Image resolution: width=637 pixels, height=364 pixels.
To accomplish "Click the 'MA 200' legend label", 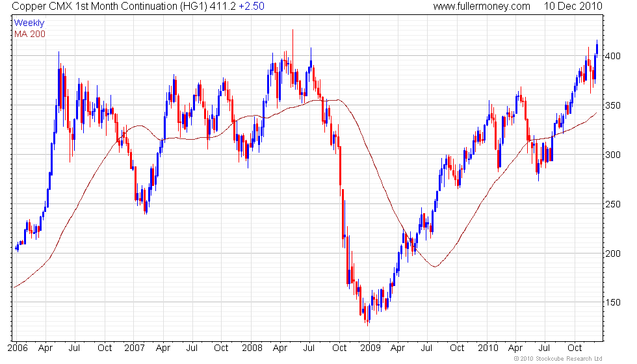I will (x=30, y=34).
